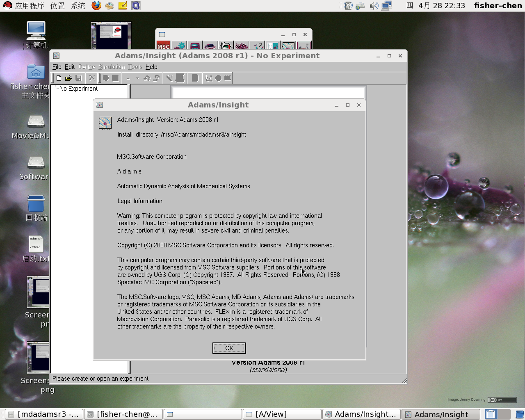Click the workspace switcher first desktop

click(x=491, y=414)
